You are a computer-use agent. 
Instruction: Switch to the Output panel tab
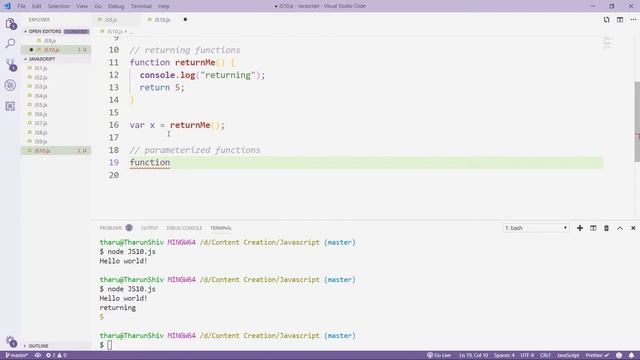[x=149, y=228]
